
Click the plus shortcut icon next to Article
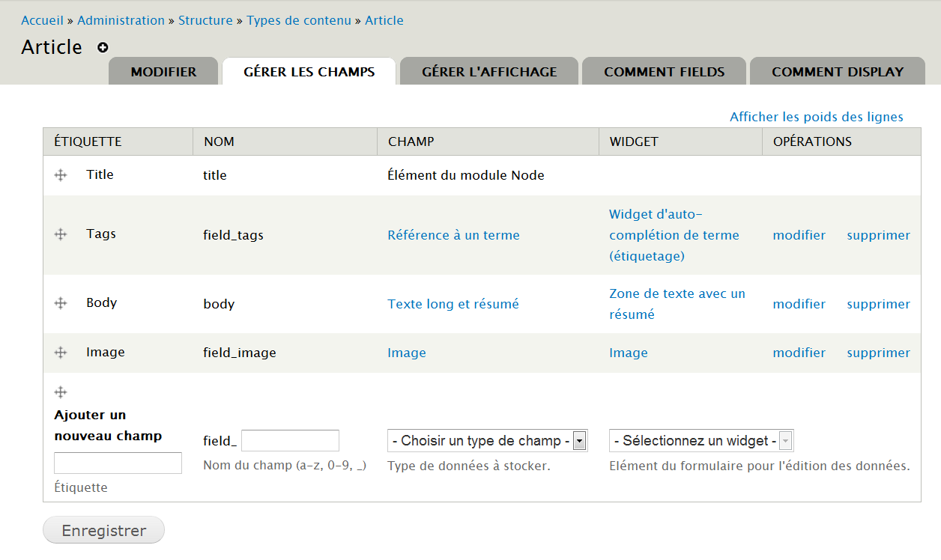pyautogui.click(x=103, y=47)
